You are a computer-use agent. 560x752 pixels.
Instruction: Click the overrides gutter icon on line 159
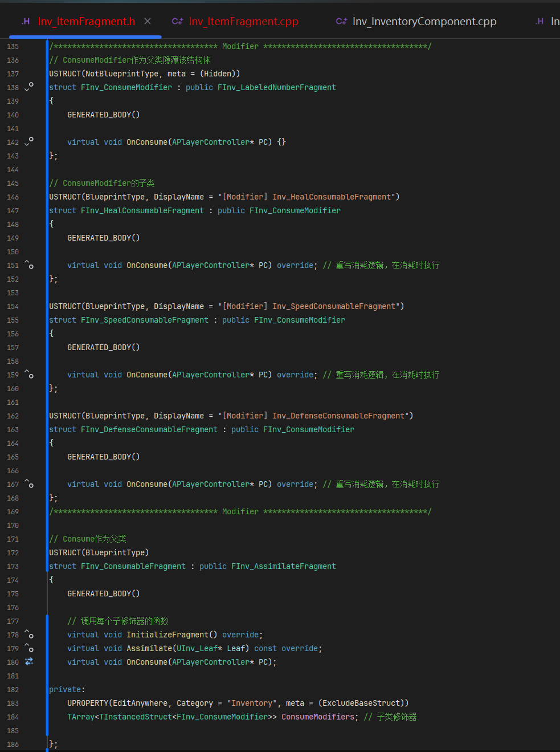[x=29, y=374]
